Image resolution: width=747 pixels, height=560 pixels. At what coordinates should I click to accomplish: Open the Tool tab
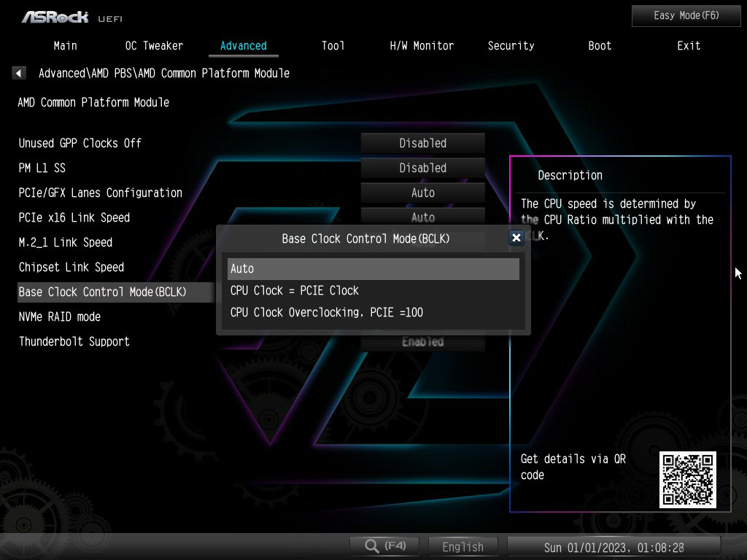point(333,46)
